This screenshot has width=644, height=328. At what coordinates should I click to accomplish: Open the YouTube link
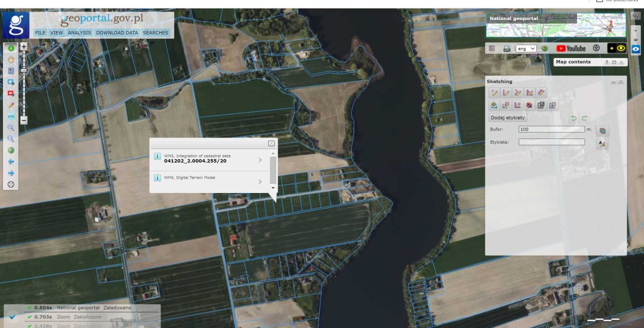coord(571,48)
